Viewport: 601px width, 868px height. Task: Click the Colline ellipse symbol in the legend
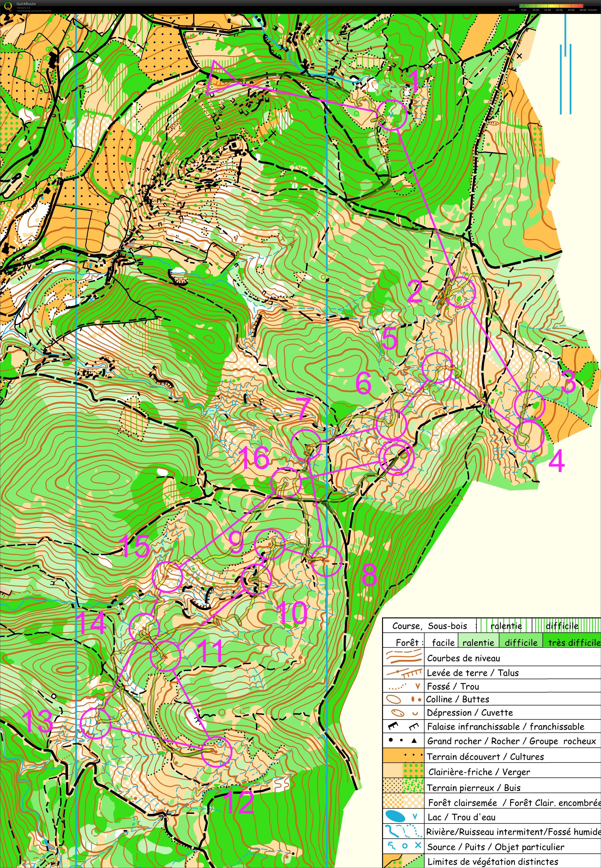click(393, 699)
